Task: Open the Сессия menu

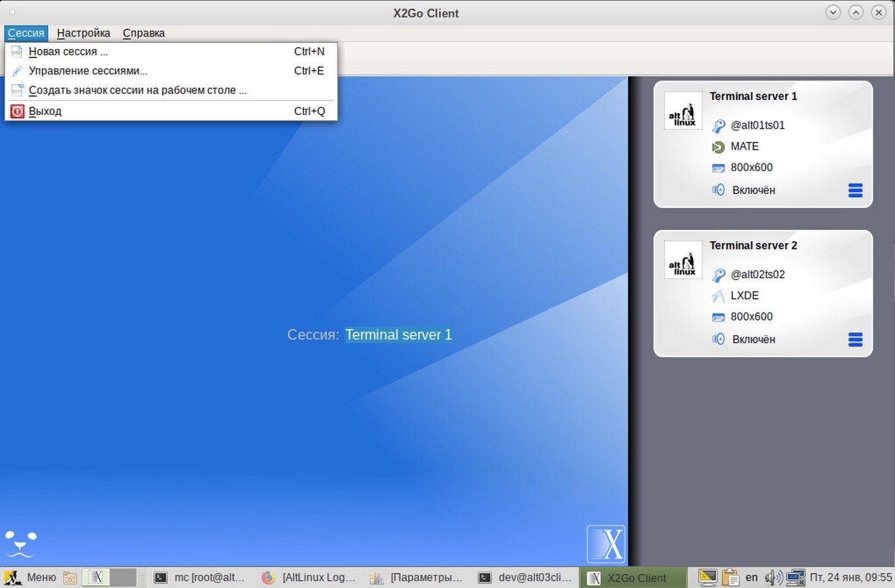Action: (x=26, y=33)
